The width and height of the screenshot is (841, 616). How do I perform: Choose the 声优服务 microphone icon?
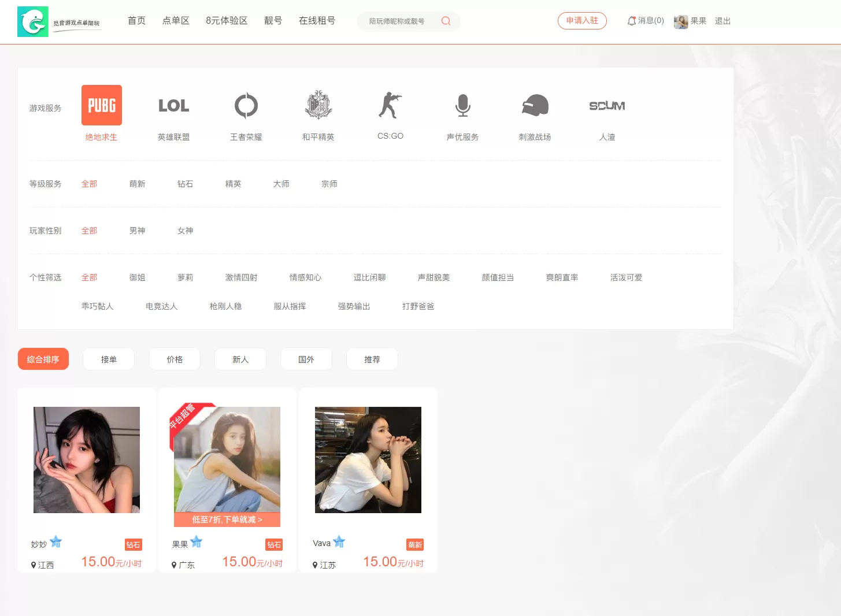(462, 105)
